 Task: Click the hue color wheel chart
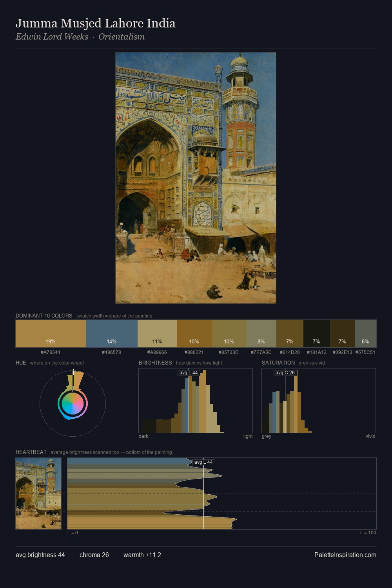click(x=73, y=403)
